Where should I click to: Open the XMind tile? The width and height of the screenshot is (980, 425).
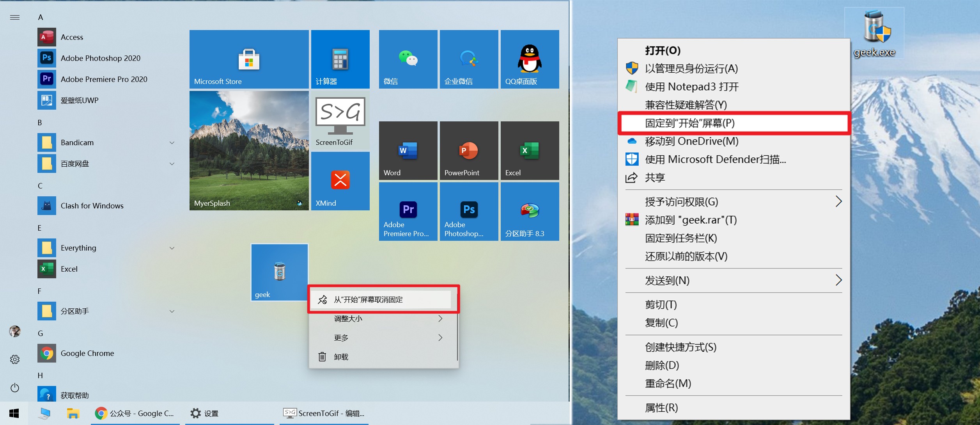[x=340, y=181]
